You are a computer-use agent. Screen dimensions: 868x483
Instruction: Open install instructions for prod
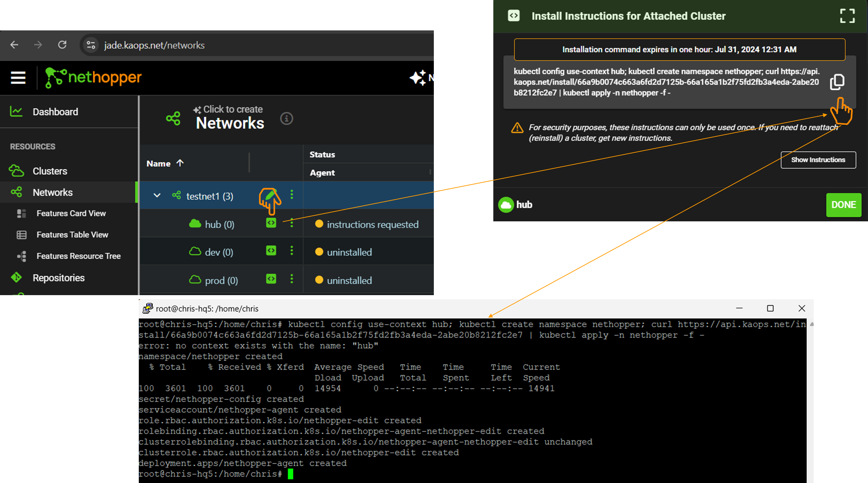(x=271, y=279)
